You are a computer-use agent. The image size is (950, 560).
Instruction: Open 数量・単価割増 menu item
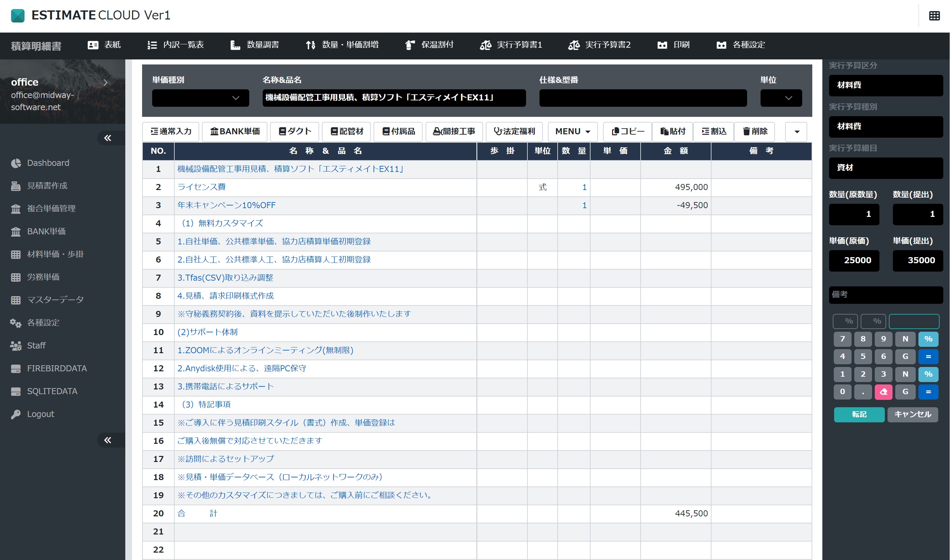click(x=342, y=45)
